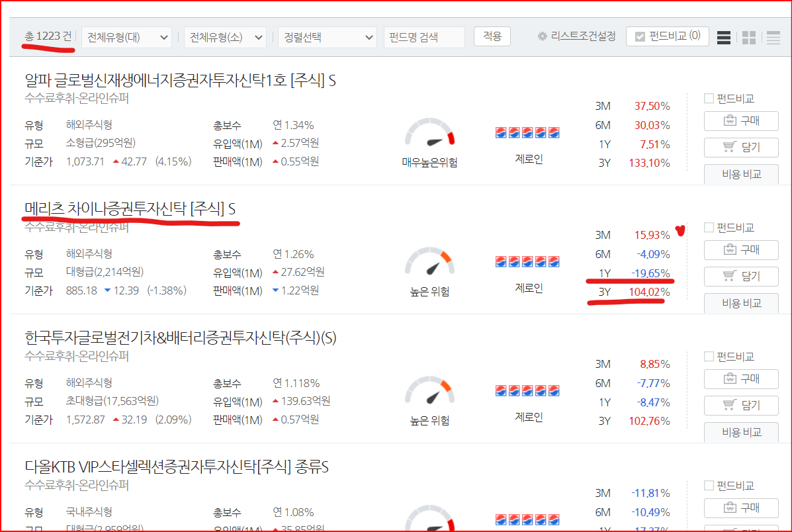Viewport: 792px width, 532px height.
Task: Click 구매 for 한국투자글로벌전기차 fund
Action: coord(741,378)
